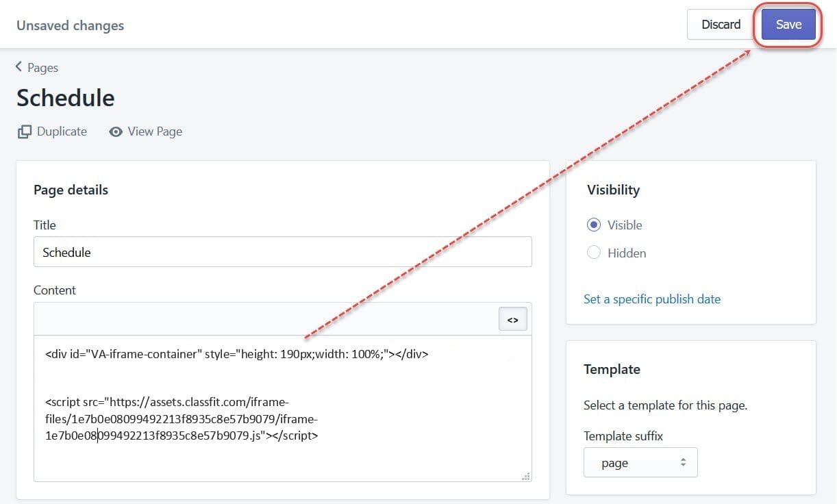The width and height of the screenshot is (837, 504).
Task: Click the Visible visibility label text
Action: (x=625, y=225)
